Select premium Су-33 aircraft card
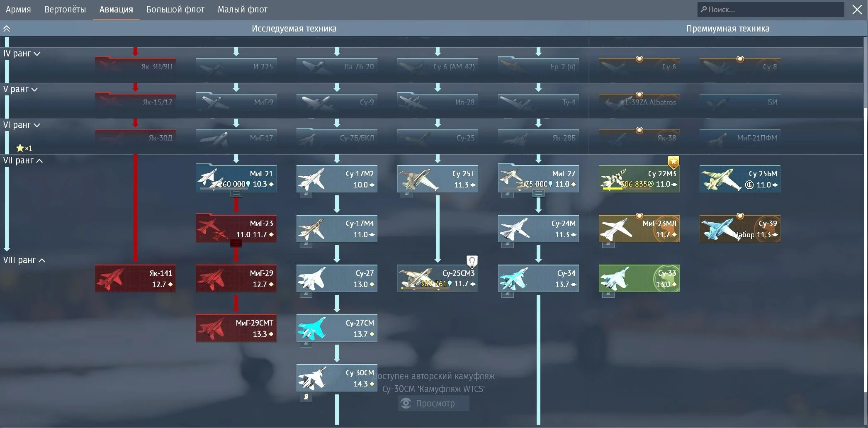The width and height of the screenshot is (868, 428). 639,278
